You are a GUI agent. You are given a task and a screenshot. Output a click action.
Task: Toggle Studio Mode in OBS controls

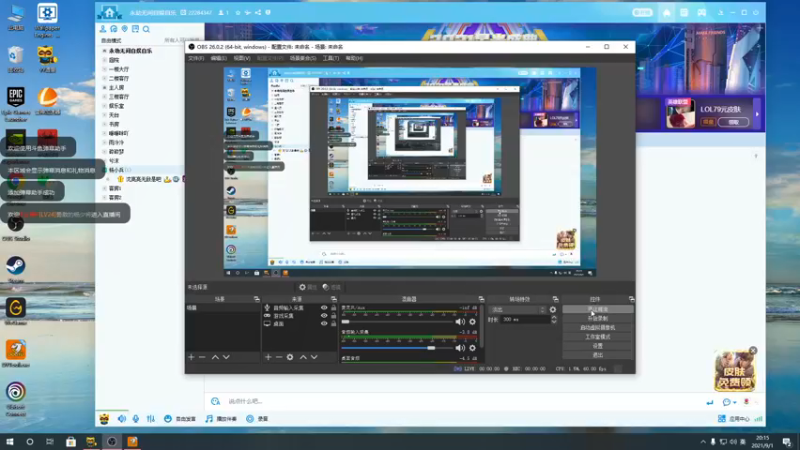click(x=597, y=337)
